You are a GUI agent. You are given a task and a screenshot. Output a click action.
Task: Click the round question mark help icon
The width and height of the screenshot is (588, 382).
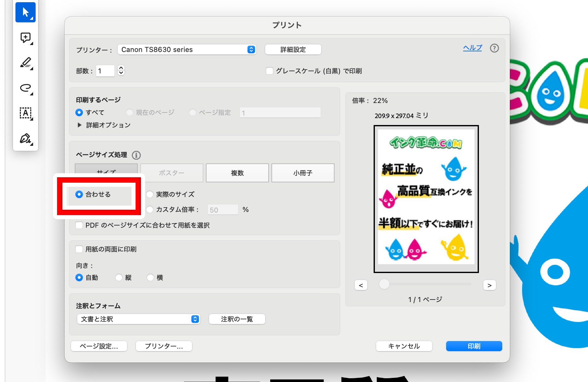click(x=494, y=48)
